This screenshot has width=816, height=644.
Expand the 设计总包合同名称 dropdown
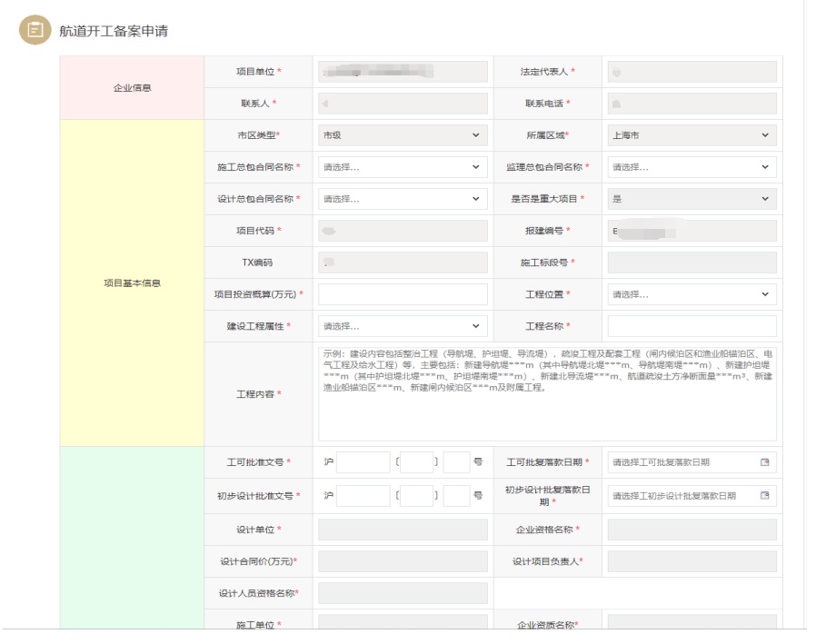(x=403, y=199)
